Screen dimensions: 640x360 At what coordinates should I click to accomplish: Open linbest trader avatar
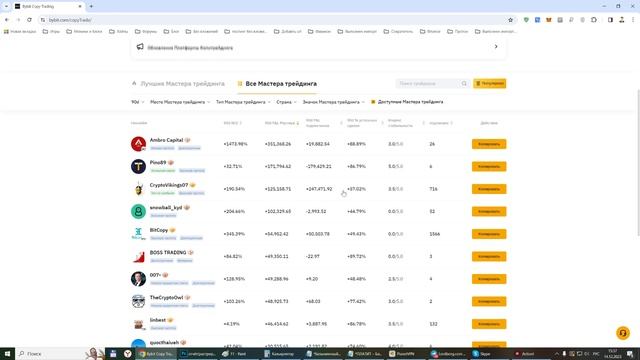tap(138, 324)
